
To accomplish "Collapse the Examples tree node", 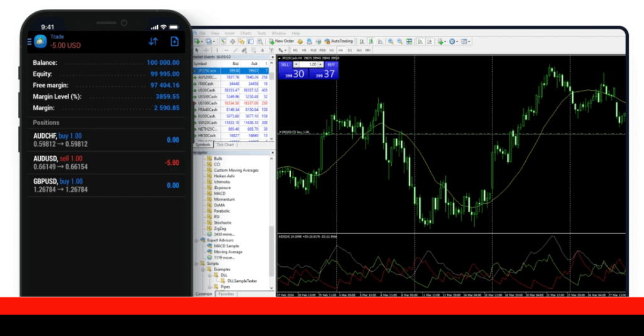I will pos(203,269).
